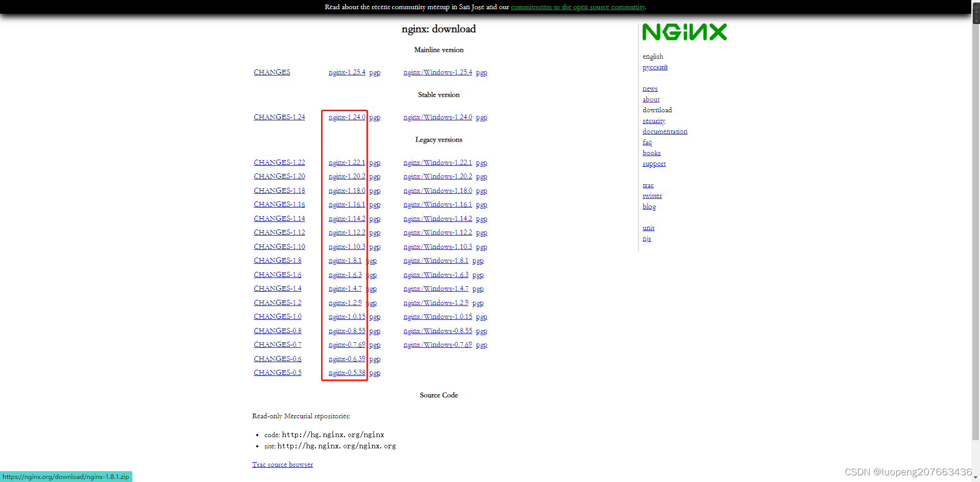980x482 pixels.
Task: Open the documentation page
Action: click(665, 132)
